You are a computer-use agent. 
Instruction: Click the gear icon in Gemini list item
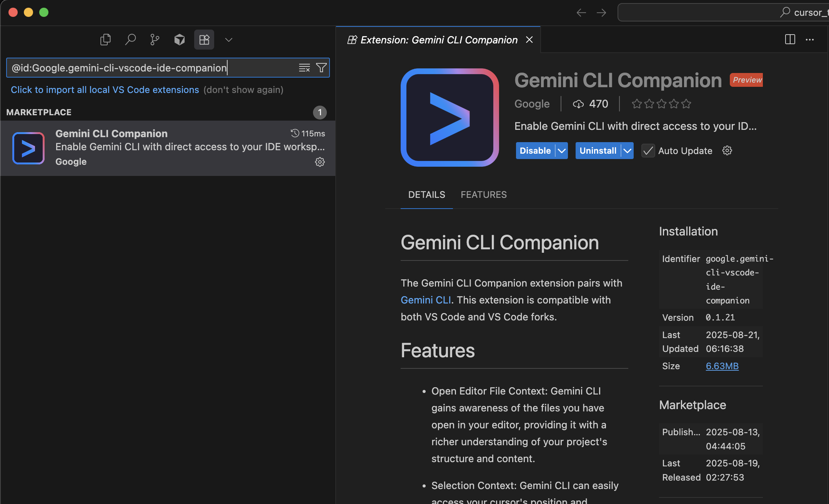point(320,162)
